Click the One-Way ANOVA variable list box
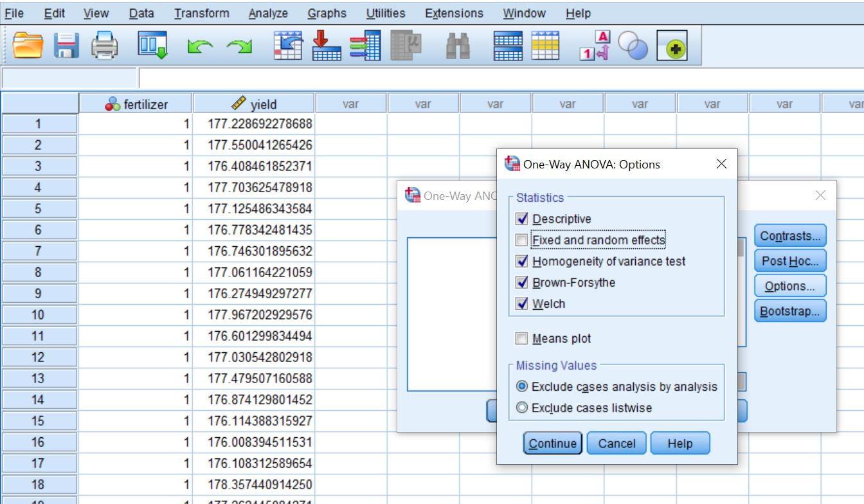The width and height of the screenshot is (864, 504). click(x=452, y=314)
